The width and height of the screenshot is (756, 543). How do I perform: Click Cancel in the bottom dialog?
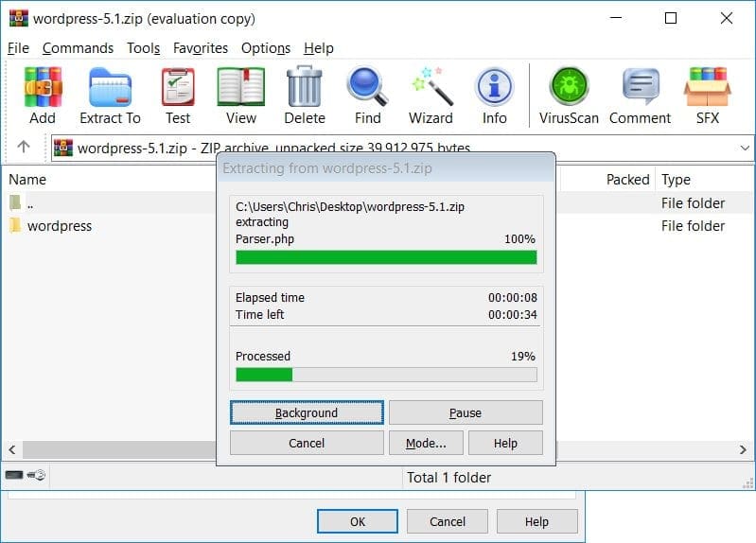pos(447,521)
